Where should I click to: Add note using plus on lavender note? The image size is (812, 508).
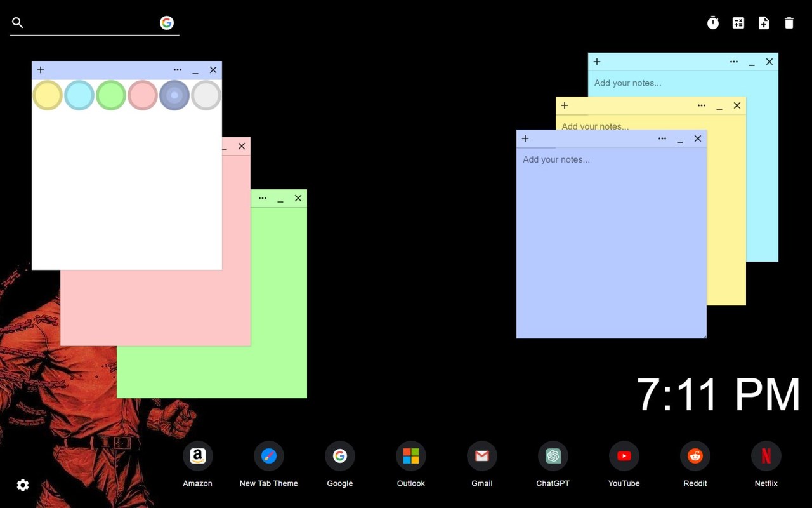[x=525, y=138]
